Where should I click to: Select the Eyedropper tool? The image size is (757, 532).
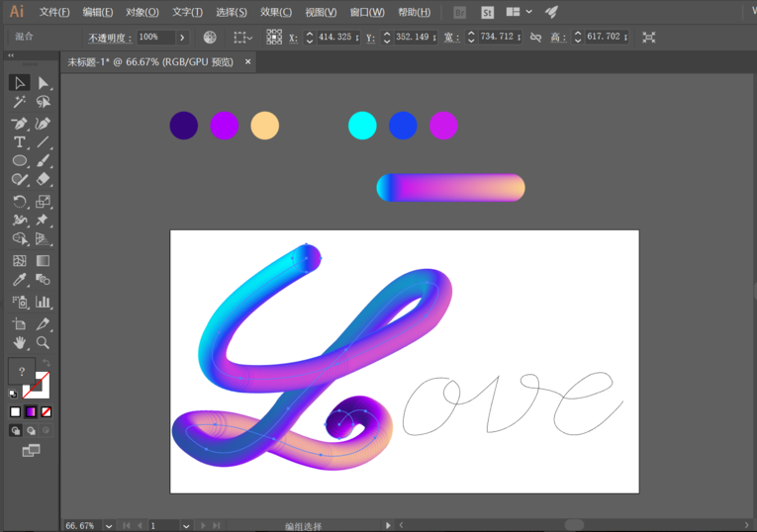pos(19,282)
